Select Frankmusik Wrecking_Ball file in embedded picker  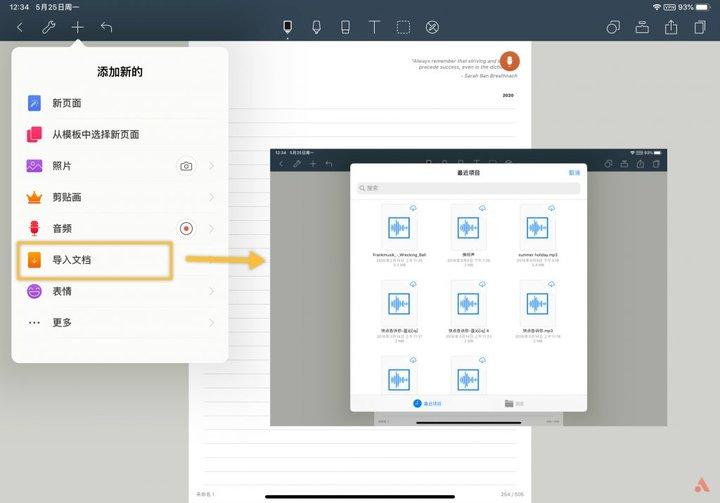point(399,236)
